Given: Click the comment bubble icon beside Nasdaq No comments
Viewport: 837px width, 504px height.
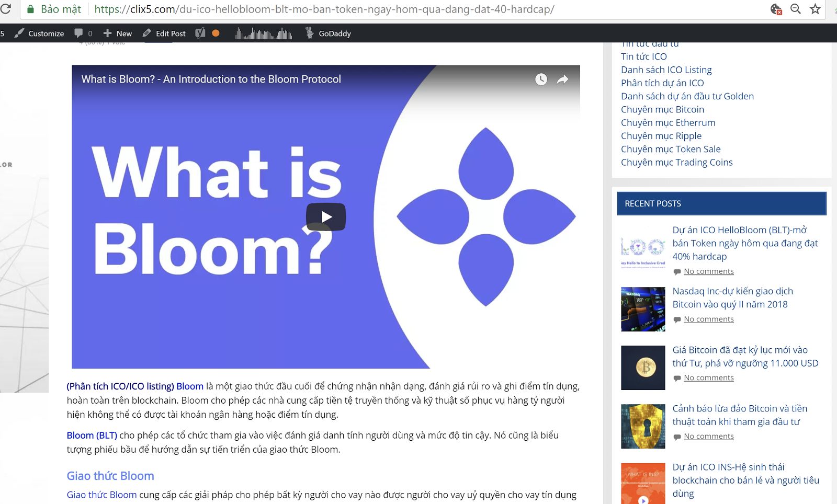Looking at the screenshot, I should (x=677, y=319).
